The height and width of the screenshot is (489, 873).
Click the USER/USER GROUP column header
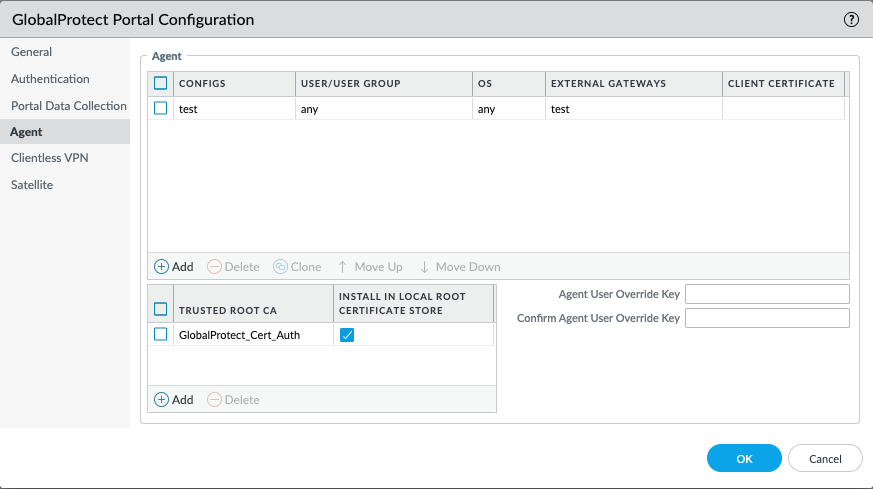[384, 84]
